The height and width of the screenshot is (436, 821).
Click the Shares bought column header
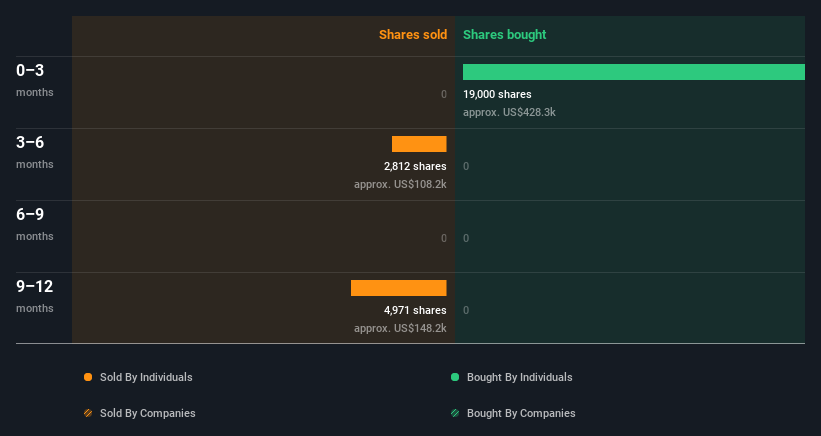[505, 35]
